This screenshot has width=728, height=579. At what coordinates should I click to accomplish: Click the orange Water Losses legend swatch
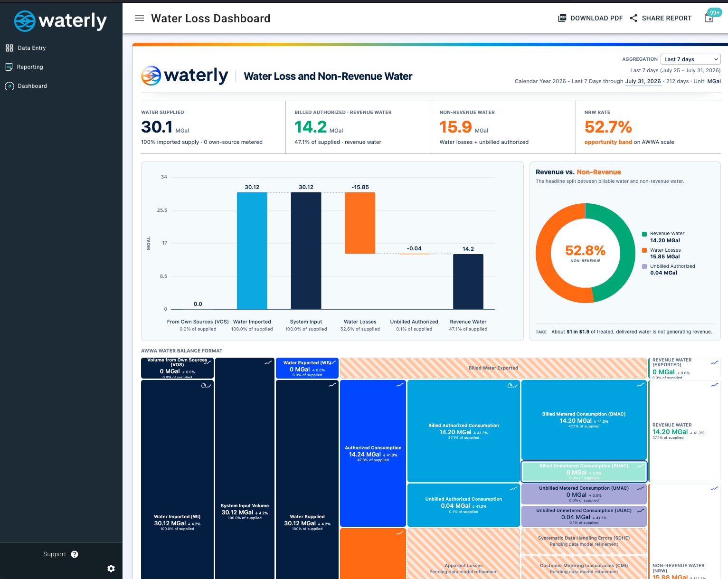[x=644, y=250]
